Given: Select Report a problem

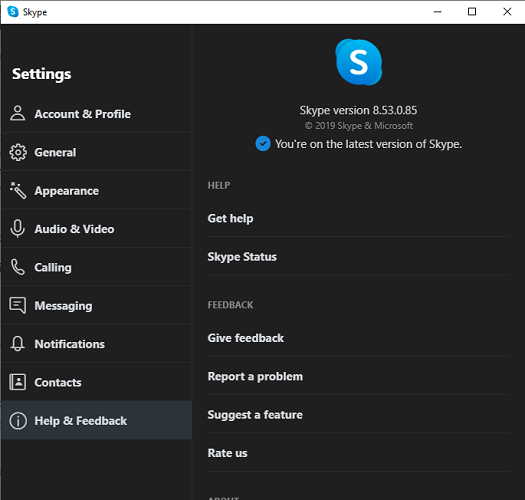Looking at the screenshot, I should [359, 376].
